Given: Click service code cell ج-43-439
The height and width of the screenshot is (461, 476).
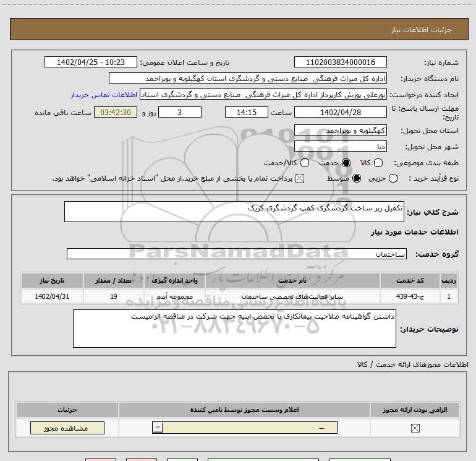Looking at the screenshot, I should (410, 296).
